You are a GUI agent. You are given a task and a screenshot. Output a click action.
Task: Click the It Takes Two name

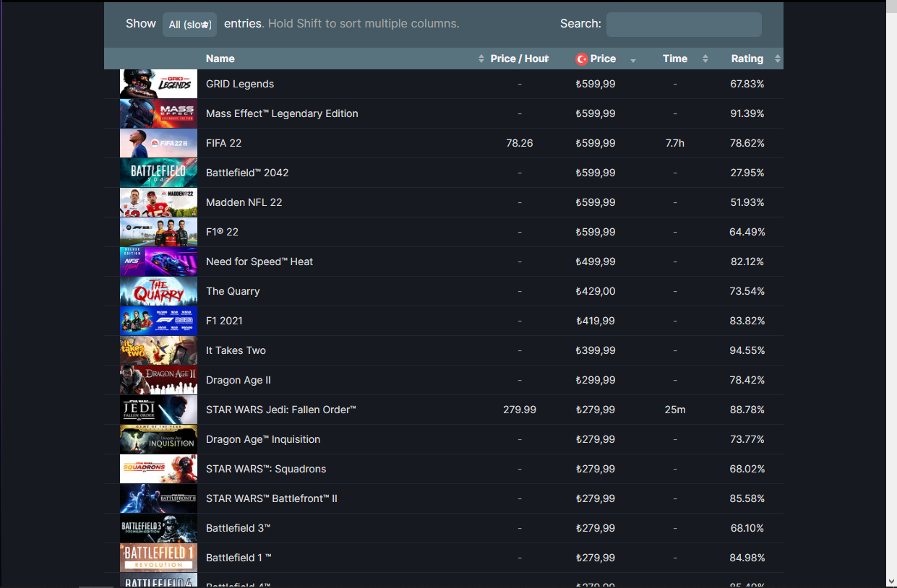[236, 350]
